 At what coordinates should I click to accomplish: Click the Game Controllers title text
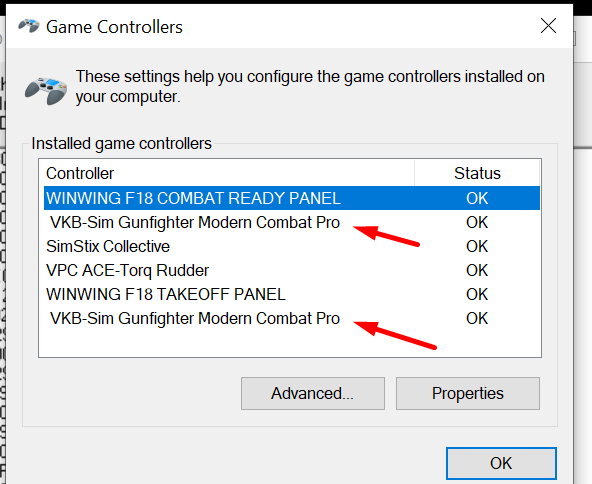point(114,27)
